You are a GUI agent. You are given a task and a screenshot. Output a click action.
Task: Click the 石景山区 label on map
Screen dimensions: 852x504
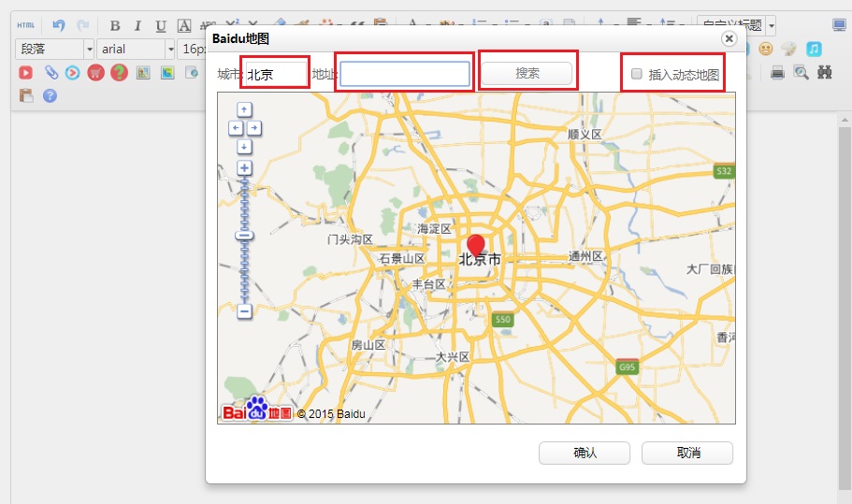(x=401, y=258)
